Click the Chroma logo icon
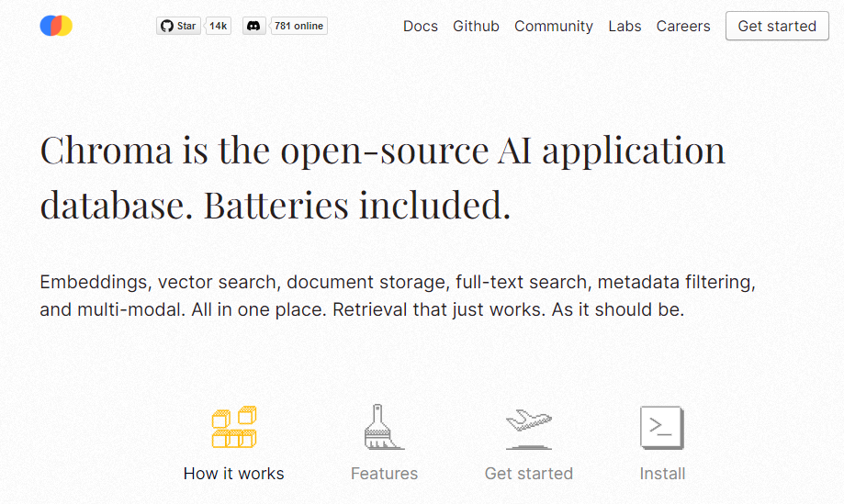The image size is (844, 504). [56, 26]
